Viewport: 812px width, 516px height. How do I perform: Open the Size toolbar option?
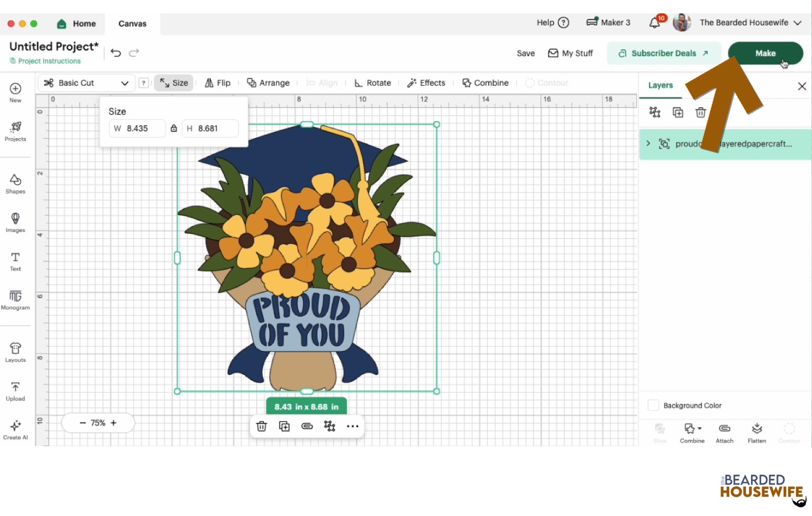pos(174,83)
